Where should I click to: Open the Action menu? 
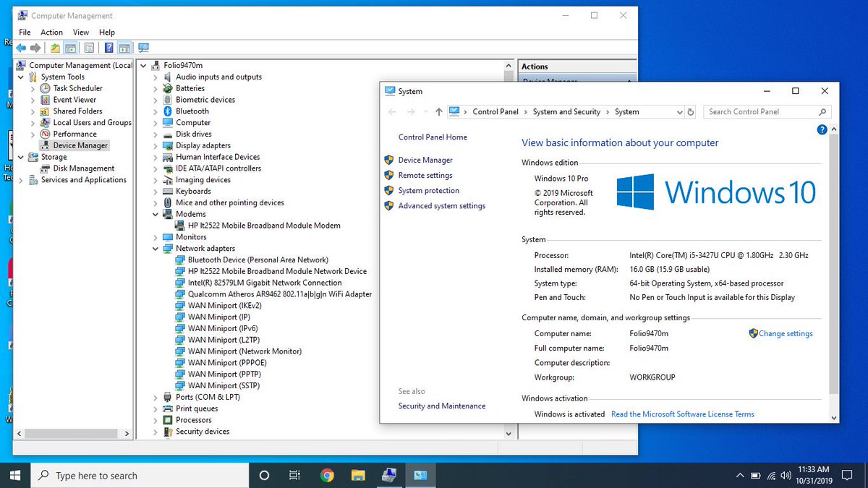[x=52, y=33]
